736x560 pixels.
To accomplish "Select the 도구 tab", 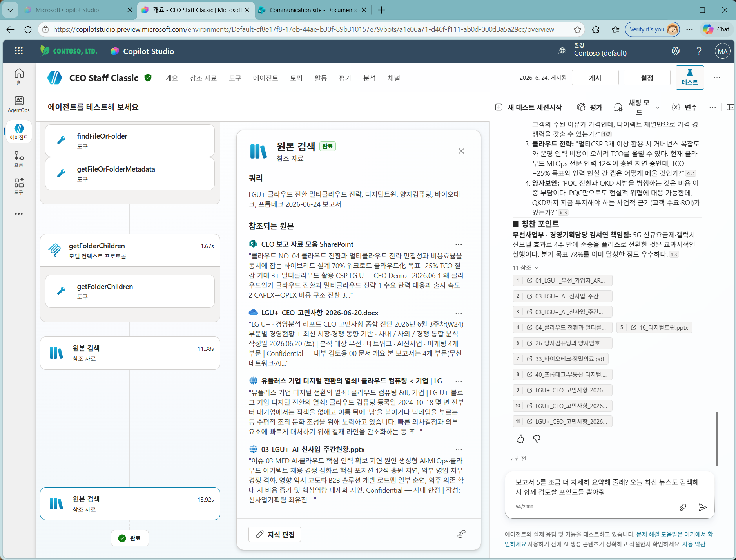I will (x=235, y=78).
